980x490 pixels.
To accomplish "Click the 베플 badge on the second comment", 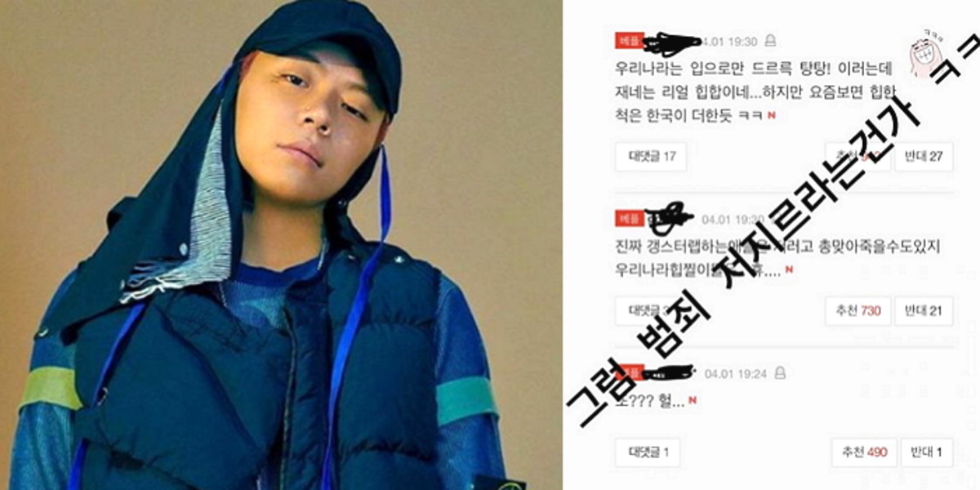I will point(627,219).
